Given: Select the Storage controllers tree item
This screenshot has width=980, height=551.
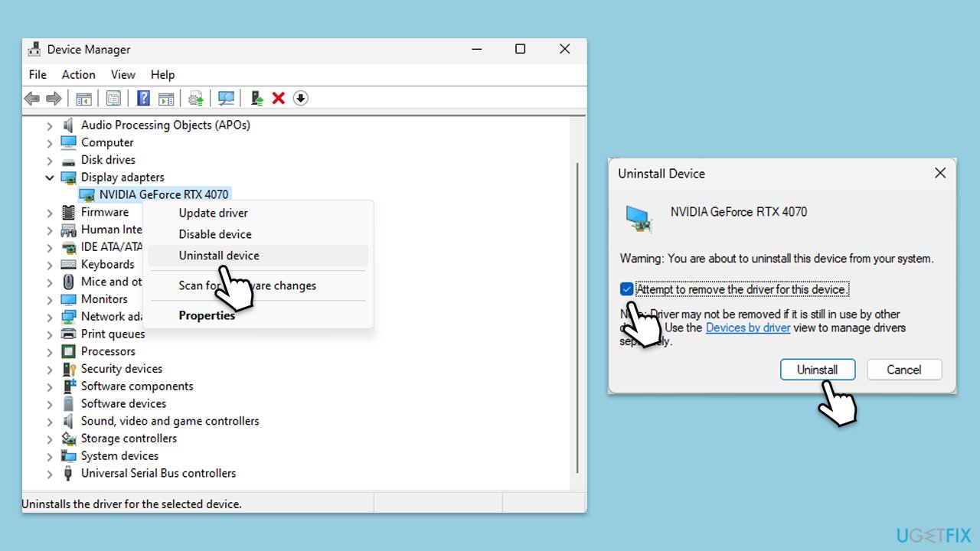Looking at the screenshot, I should [x=129, y=439].
